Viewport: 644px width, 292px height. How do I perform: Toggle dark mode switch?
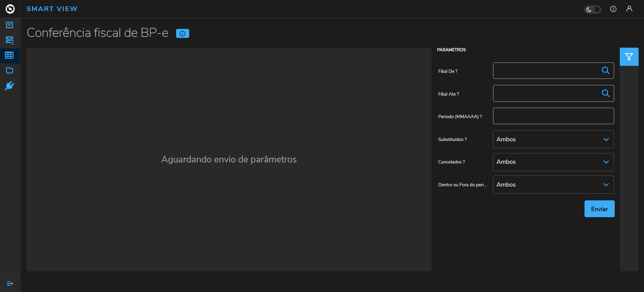pyautogui.click(x=593, y=9)
